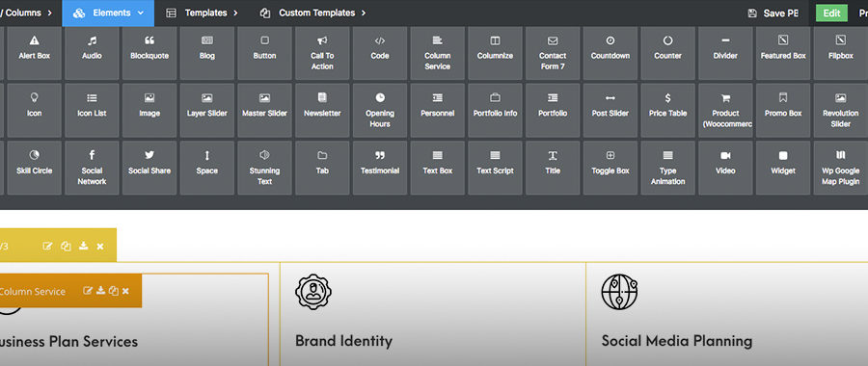The height and width of the screenshot is (366, 868).
Task: Add a Countdown element
Action: coord(610,53)
